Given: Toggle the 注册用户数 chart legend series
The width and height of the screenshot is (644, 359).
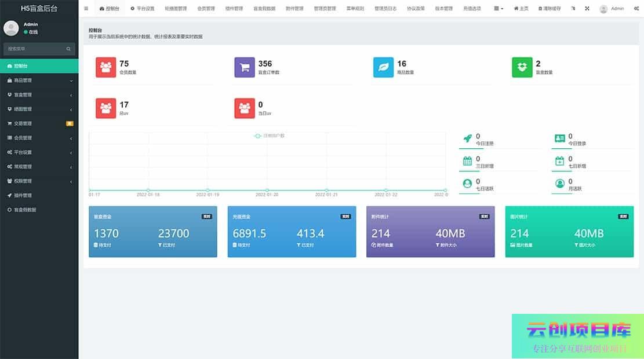Looking at the screenshot, I should coord(270,135).
